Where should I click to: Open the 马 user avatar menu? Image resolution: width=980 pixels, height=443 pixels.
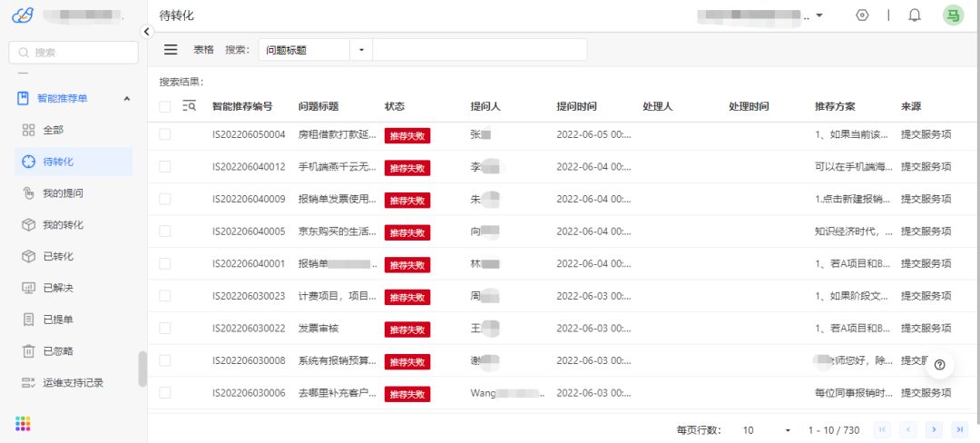[x=953, y=15]
